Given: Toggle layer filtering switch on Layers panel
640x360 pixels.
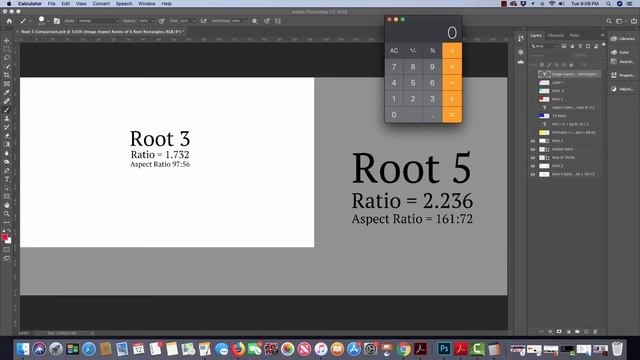Looking at the screenshot, I should click(x=604, y=45).
